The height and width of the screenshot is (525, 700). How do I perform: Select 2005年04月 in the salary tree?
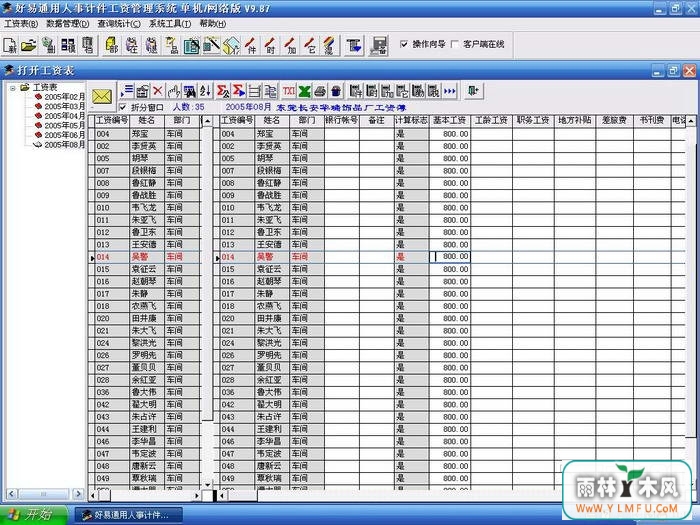64,116
